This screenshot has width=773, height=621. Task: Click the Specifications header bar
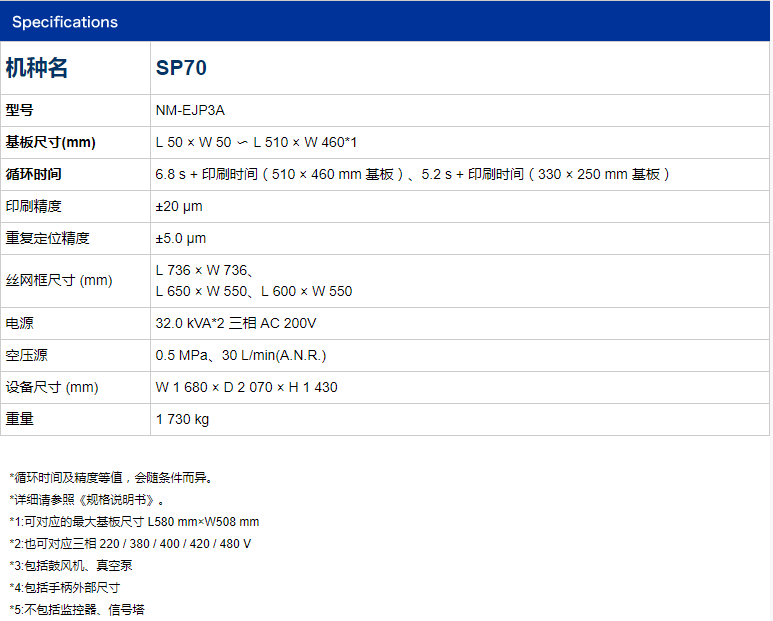[x=385, y=21]
